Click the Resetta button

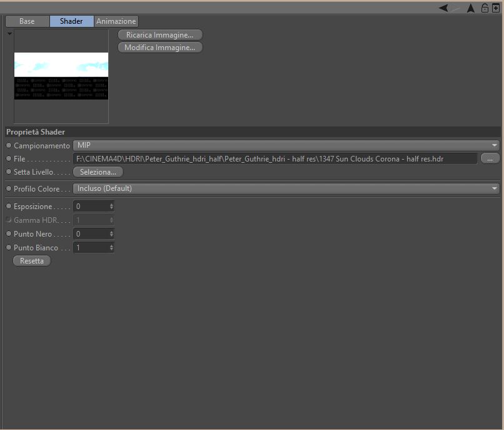click(x=32, y=261)
